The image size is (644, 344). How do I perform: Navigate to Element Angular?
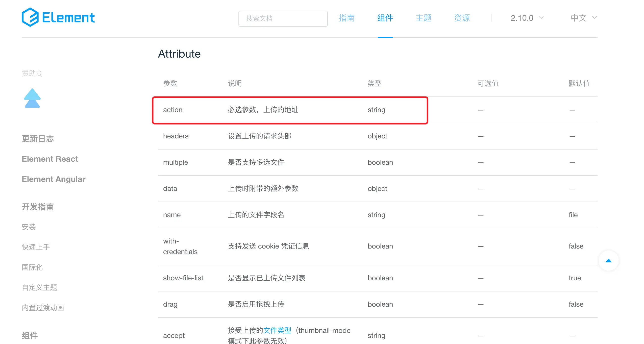[x=54, y=179]
